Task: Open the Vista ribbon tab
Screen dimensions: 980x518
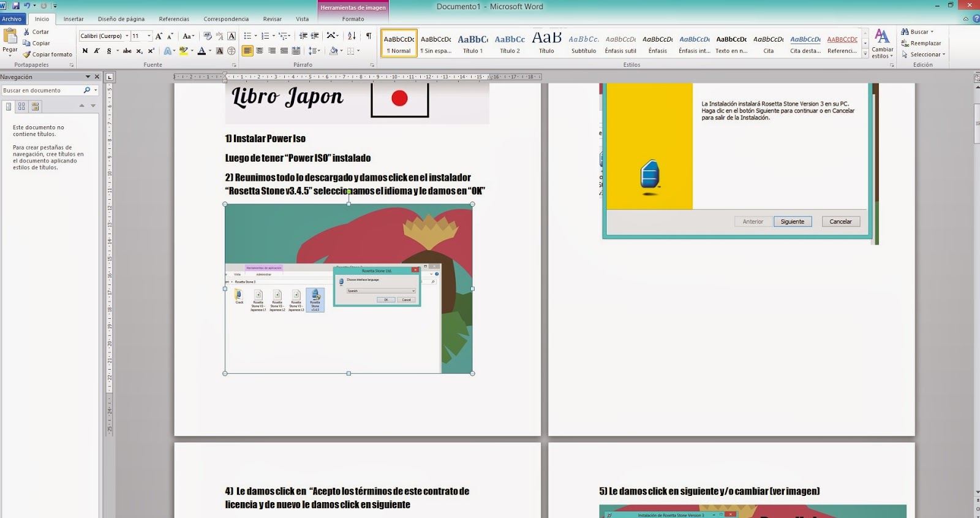Action: coord(303,19)
